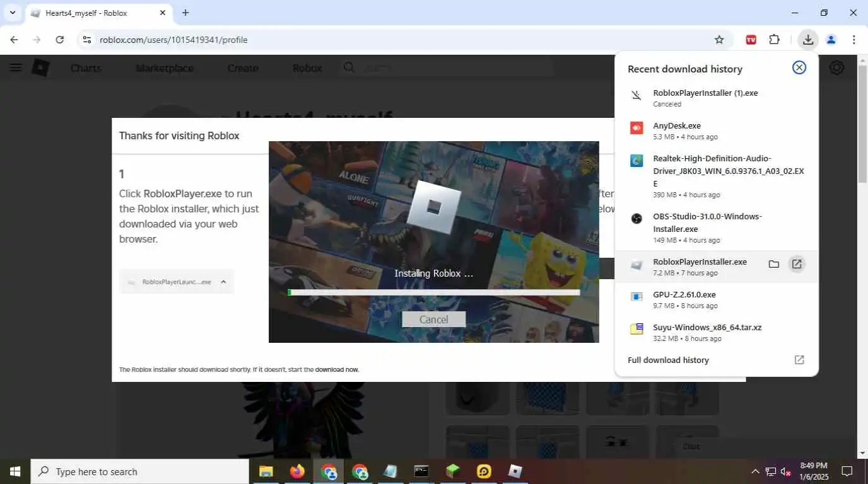
Task: Open Full download history
Action: 668,360
